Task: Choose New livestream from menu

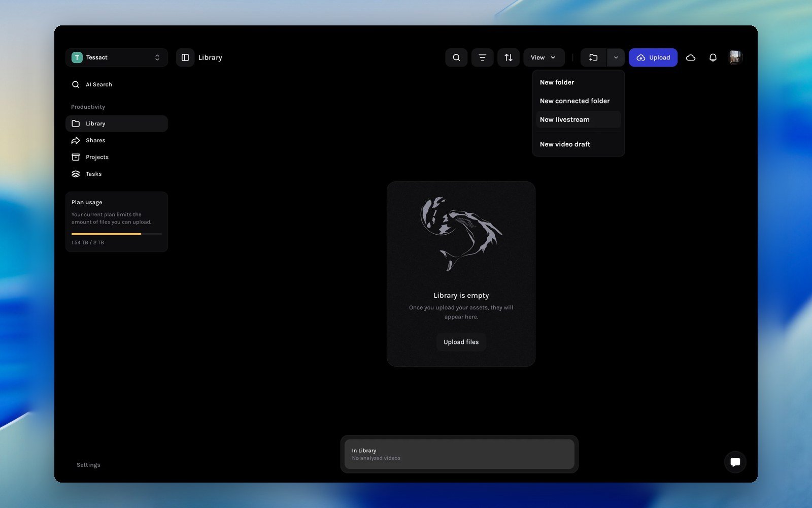Action: [x=578, y=119]
